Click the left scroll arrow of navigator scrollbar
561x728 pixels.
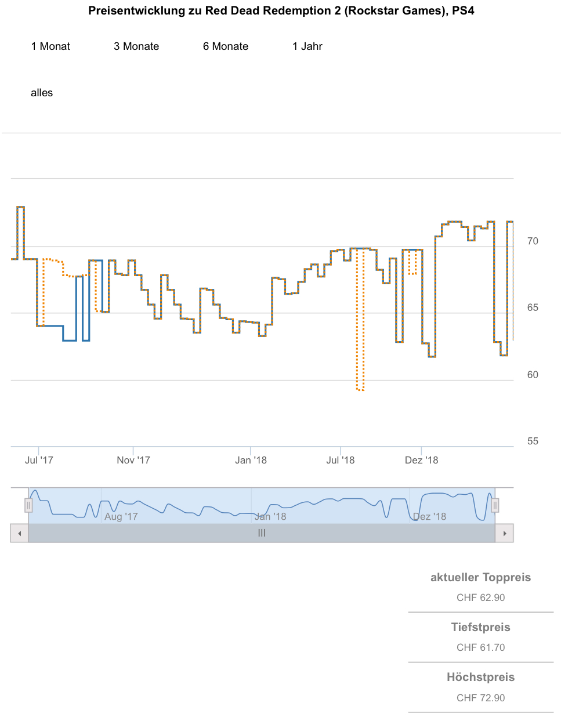[19, 533]
